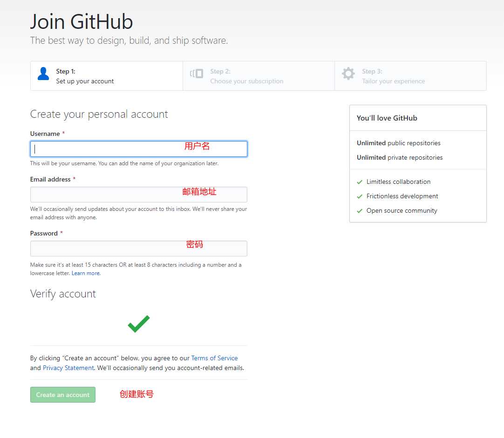Click the Create an account button

tap(63, 395)
